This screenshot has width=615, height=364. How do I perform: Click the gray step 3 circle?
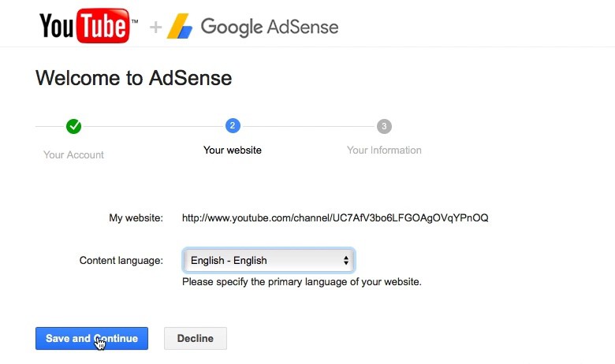384,126
